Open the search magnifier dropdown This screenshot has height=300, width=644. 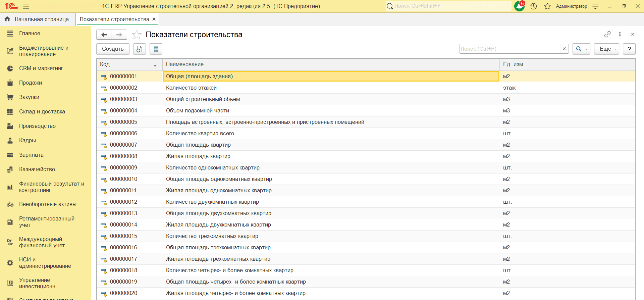(581, 49)
